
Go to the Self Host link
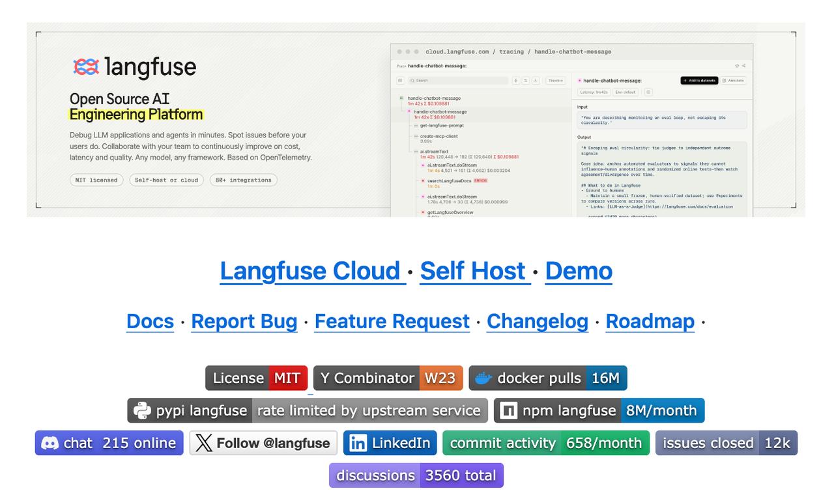click(x=474, y=271)
